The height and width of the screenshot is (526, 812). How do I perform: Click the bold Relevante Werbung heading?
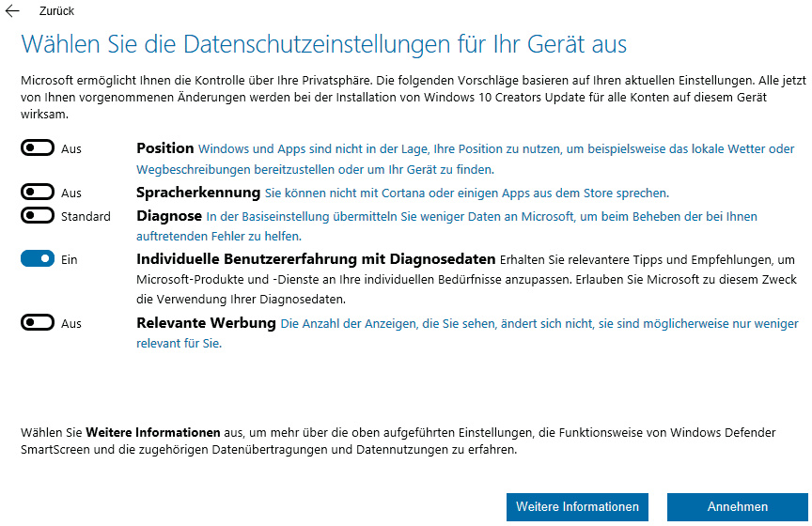click(x=206, y=323)
